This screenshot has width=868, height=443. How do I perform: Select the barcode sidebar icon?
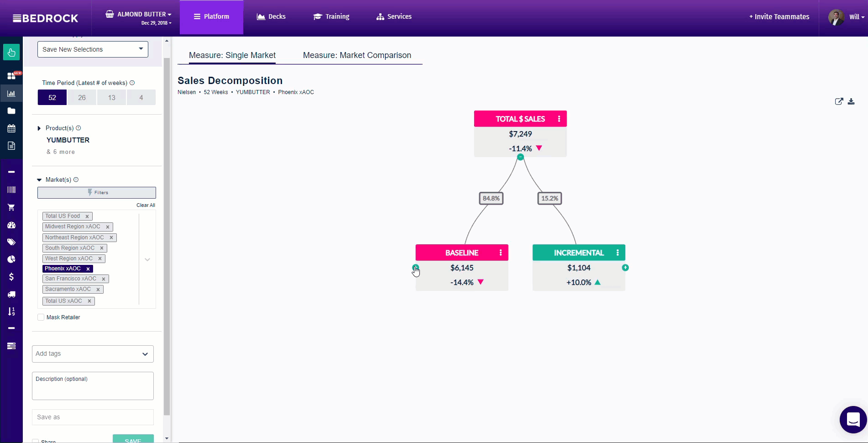pyautogui.click(x=11, y=190)
